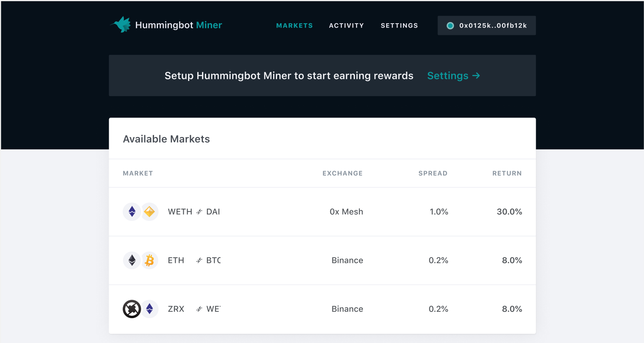Click Binance in the ETH row
The width and height of the screenshot is (644, 343).
(x=347, y=260)
